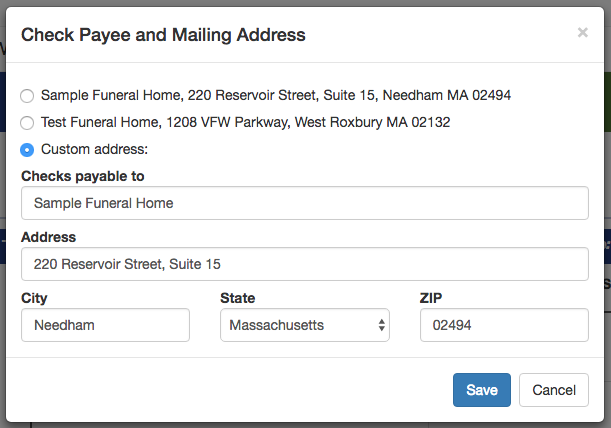
Task: Click the Save button
Action: click(481, 390)
